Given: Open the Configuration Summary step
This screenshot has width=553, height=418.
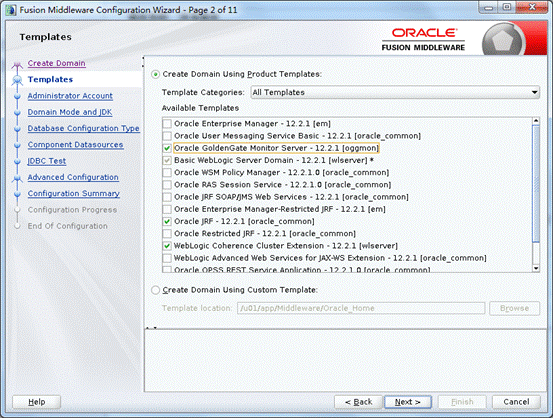Looking at the screenshot, I should (x=73, y=194).
